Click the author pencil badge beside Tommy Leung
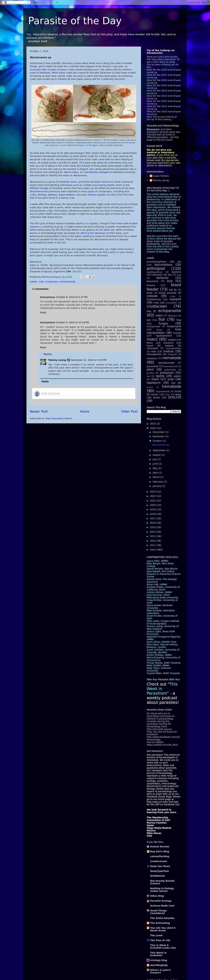The width and height of the screenshot is (210, 980). point(69,360)
